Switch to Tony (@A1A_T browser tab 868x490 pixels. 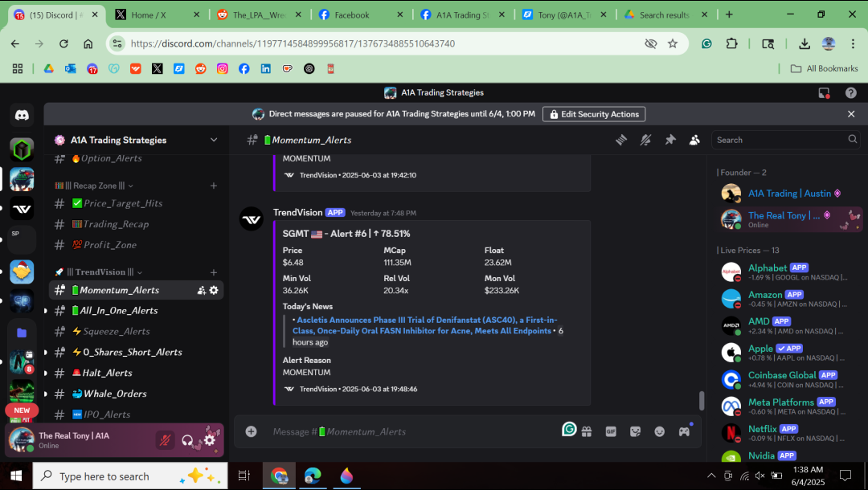[564, 15]
